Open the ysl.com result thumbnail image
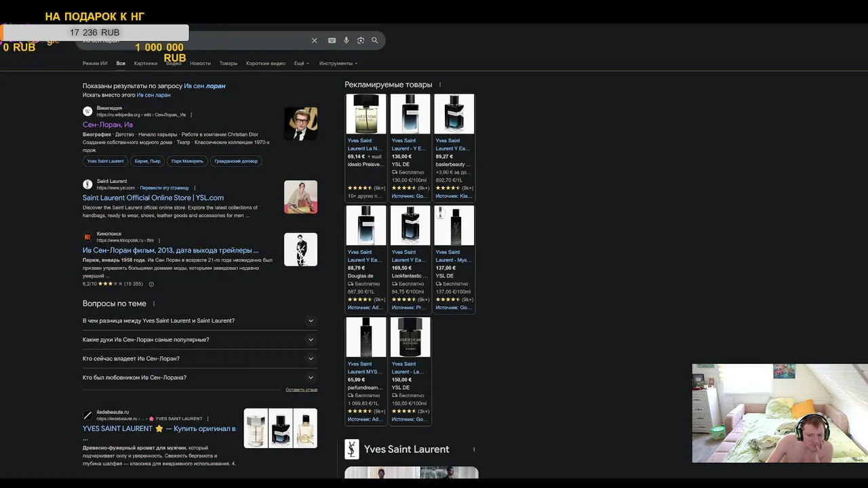Image resolution: width=868 pixels, height=488 pixels. [x=300, y=197]
